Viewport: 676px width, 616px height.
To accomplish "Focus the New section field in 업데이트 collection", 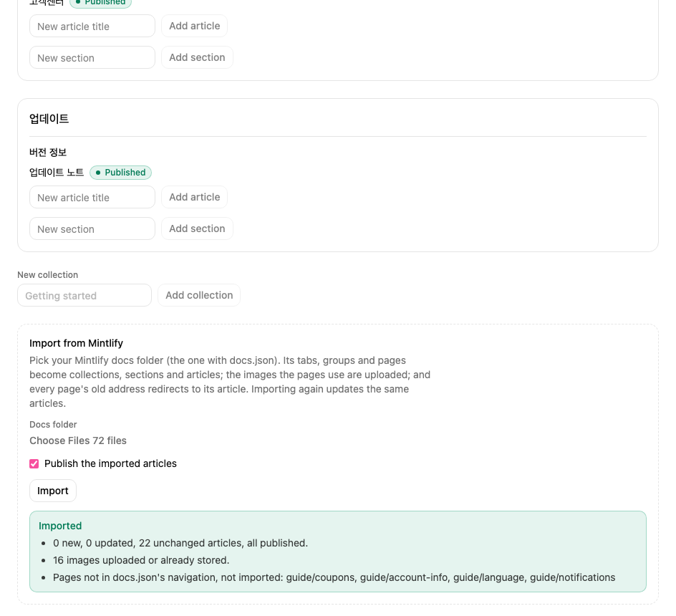I will coord(92,228).
